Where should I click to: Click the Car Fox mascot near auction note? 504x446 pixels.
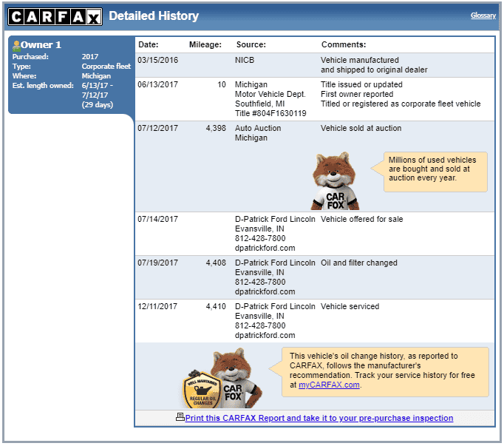[335, 181]
